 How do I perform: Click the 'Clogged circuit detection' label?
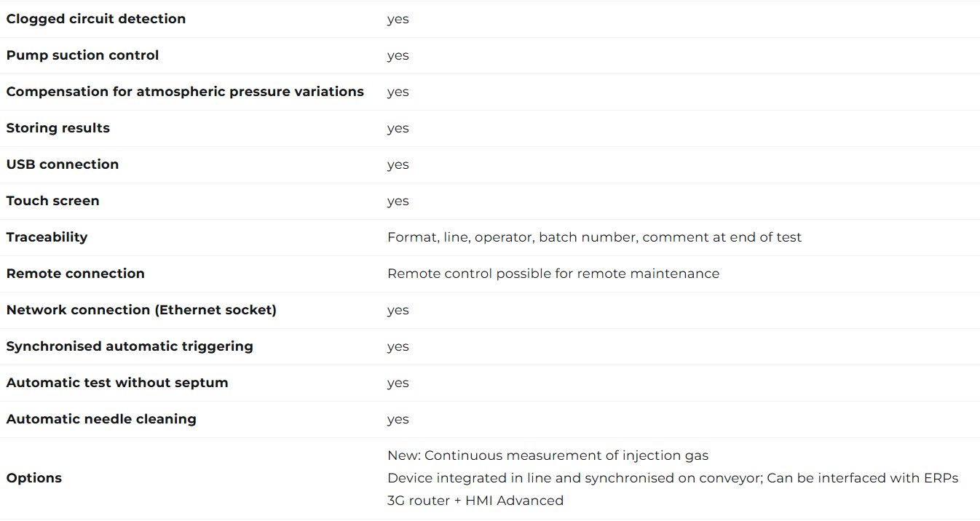(96, 19)
